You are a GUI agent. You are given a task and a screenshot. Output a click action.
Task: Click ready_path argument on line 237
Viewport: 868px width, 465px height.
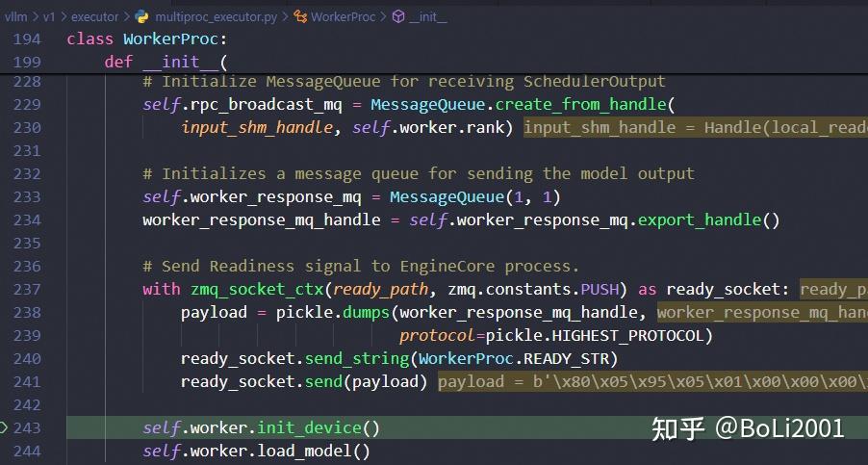pyautogui.click(x=380, y=290)
